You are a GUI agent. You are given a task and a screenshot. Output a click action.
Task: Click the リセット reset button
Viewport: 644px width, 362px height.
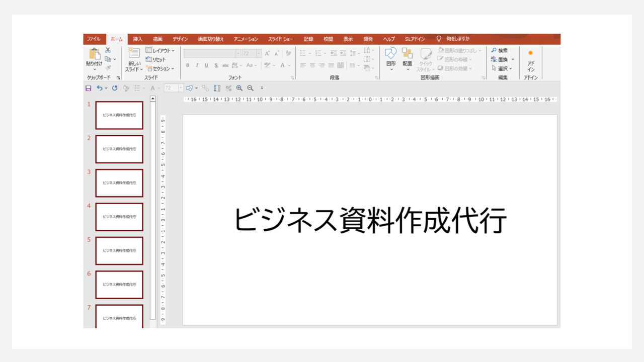coord(155,59)
